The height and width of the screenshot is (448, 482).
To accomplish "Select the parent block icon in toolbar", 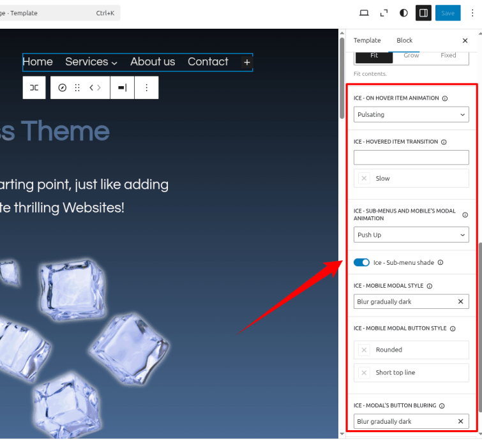I will (x=34, y=87).
